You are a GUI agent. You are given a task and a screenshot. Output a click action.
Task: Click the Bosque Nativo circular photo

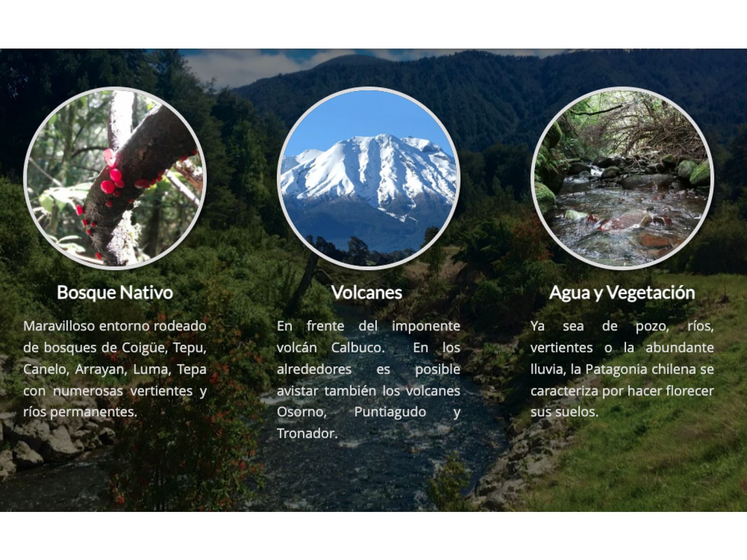[x=115, y=178]
